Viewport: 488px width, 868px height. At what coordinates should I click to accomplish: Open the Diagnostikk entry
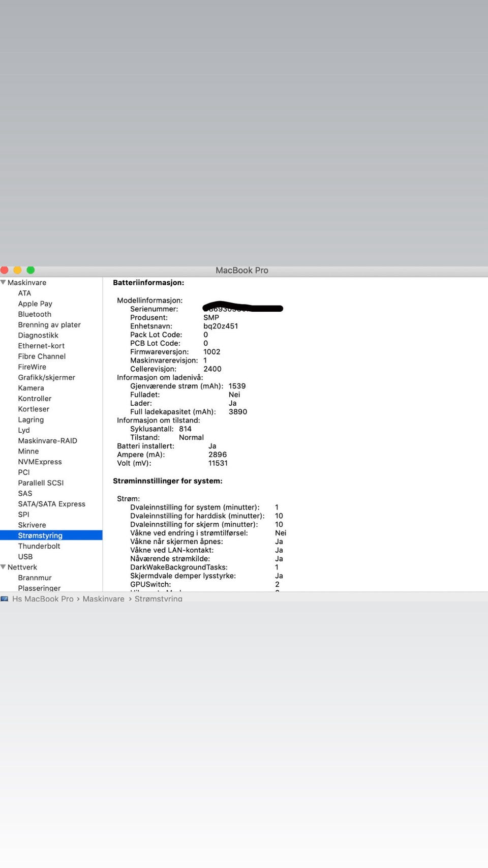[x=38, y=335]
